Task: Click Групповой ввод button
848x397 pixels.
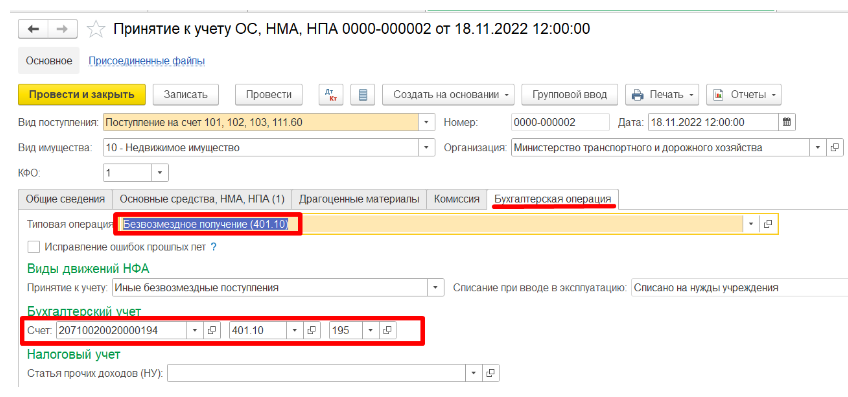Action: coord(569,95)
